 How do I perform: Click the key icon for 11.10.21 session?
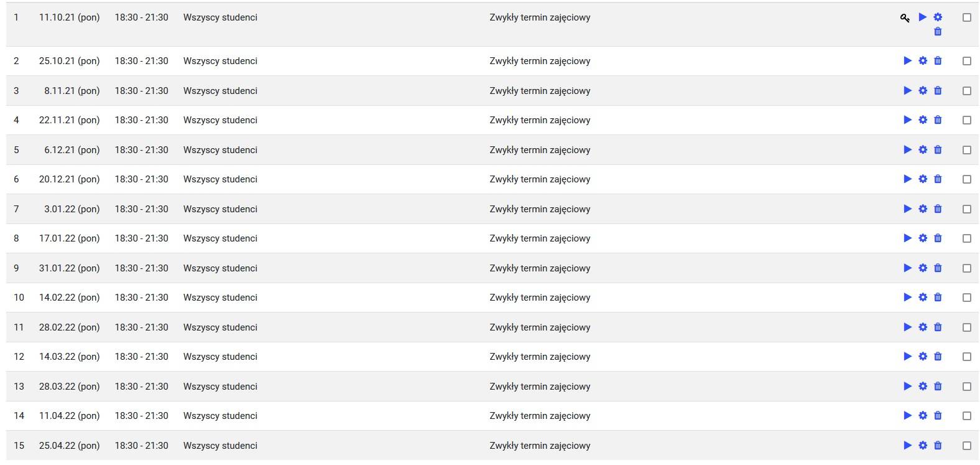(905, 18)
